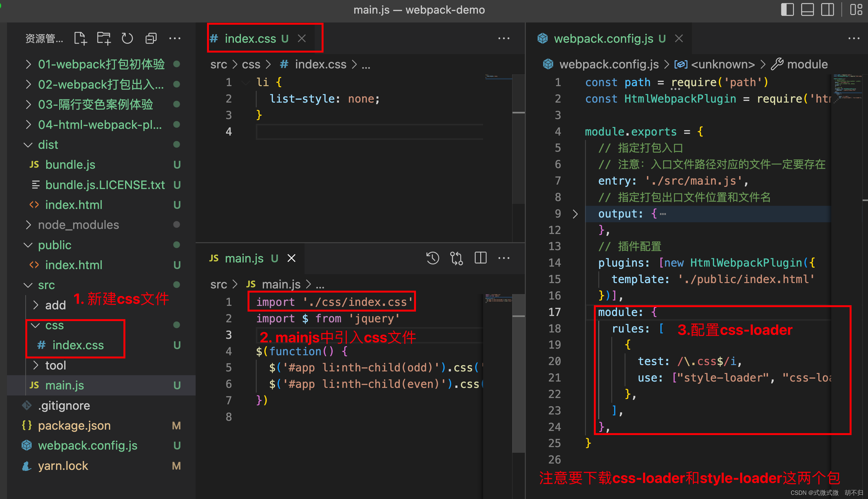Open the timeline history icon for main.js
This screenshot has height=499, width=868.
(x=432, y=258)
